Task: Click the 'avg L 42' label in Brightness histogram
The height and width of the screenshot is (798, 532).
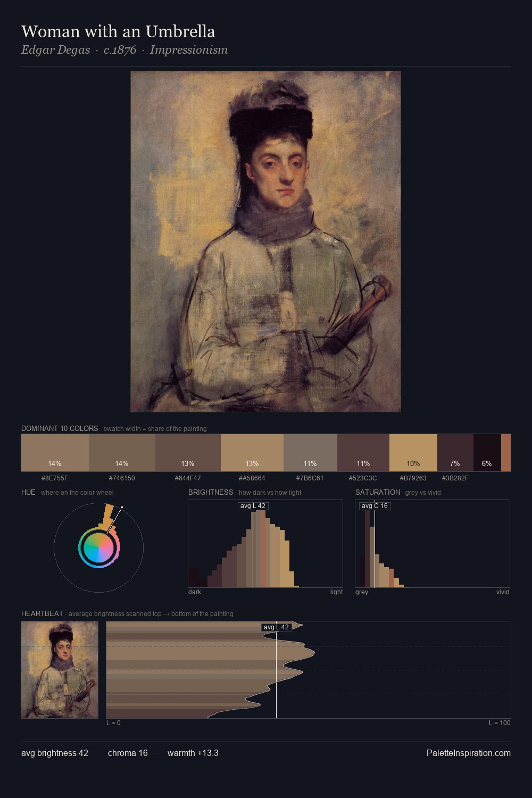Action: tap(253, 506)
